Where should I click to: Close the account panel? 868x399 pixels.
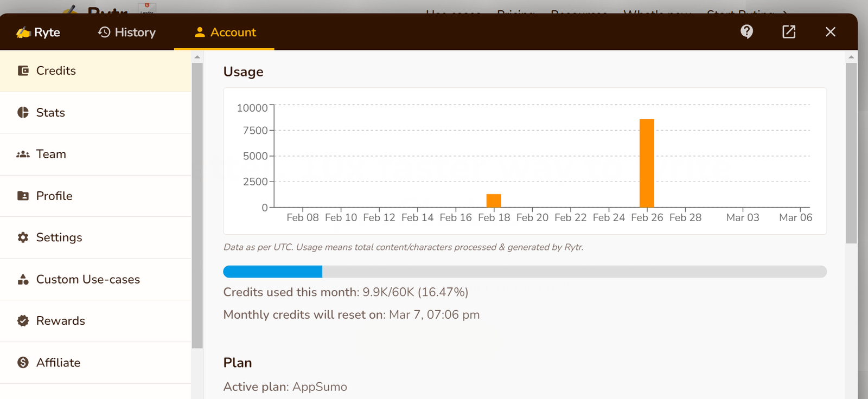click(x=831, y=31)
